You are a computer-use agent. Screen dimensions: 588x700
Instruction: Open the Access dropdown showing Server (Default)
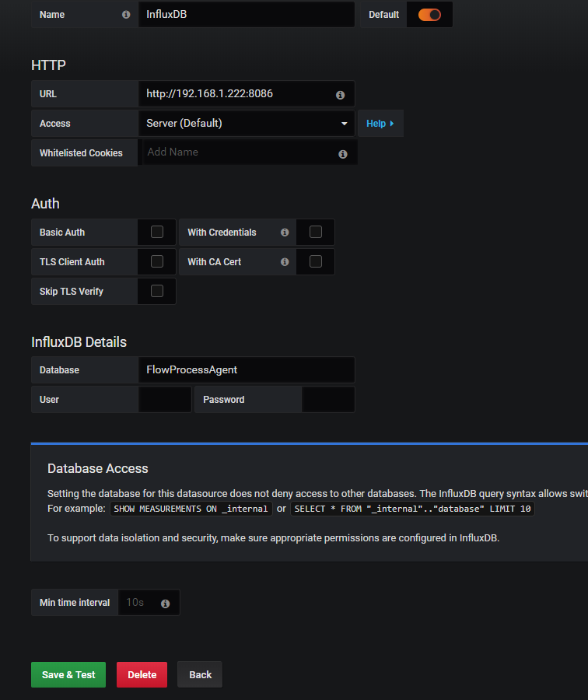point(247,123)
